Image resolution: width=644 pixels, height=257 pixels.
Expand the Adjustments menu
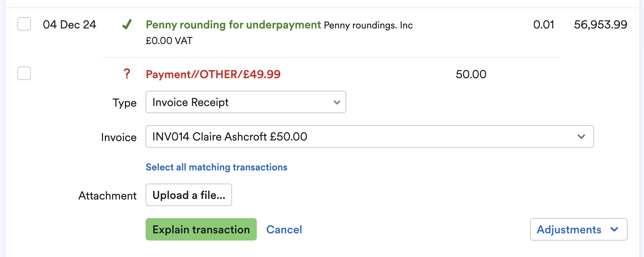pos(578,229)
